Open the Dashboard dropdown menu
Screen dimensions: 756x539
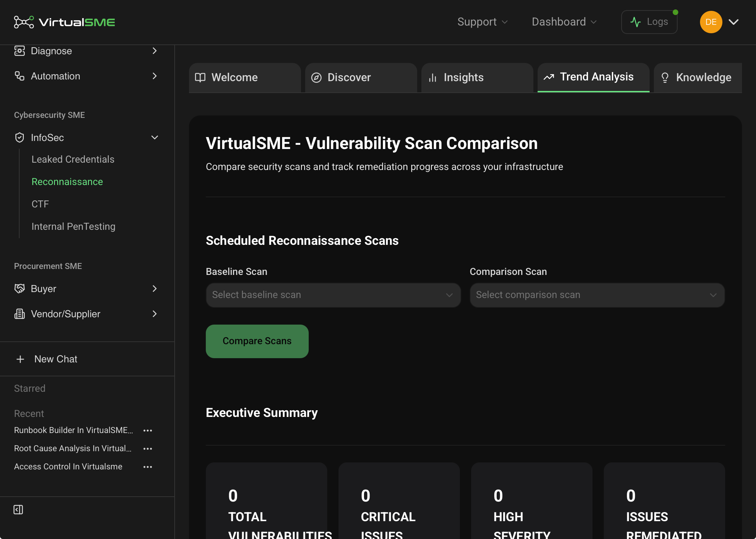pos(564,22)
